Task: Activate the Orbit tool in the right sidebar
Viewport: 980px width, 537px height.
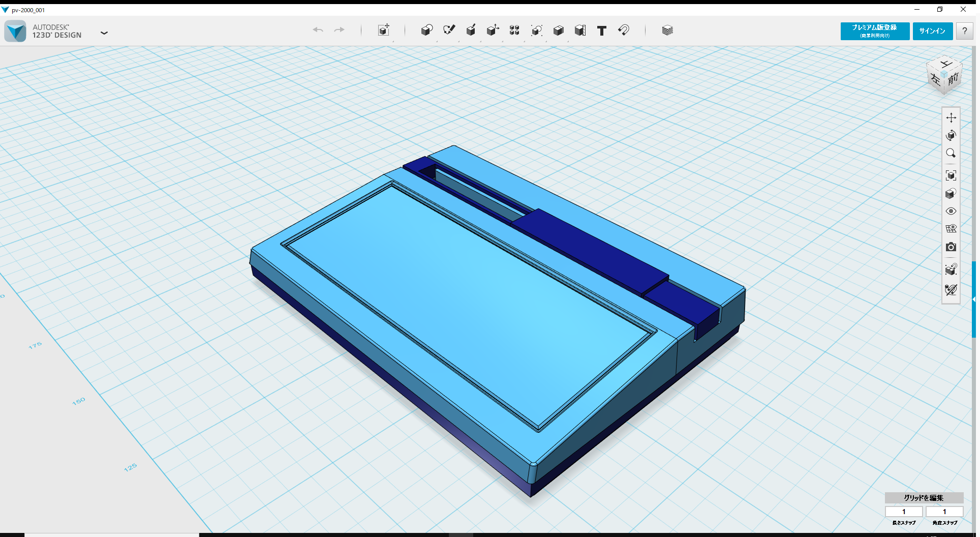Action: (951, 135)
